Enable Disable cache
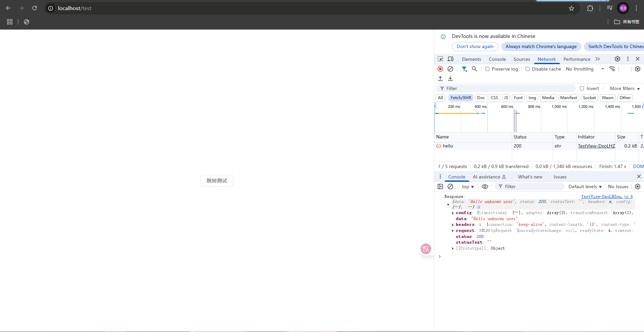The height and width of the screenshot is (332, 644). (528, 69)
